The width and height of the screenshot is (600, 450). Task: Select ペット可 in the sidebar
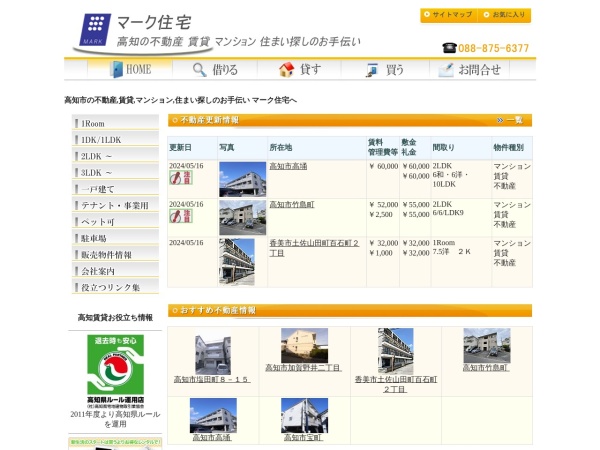[115, 222]
